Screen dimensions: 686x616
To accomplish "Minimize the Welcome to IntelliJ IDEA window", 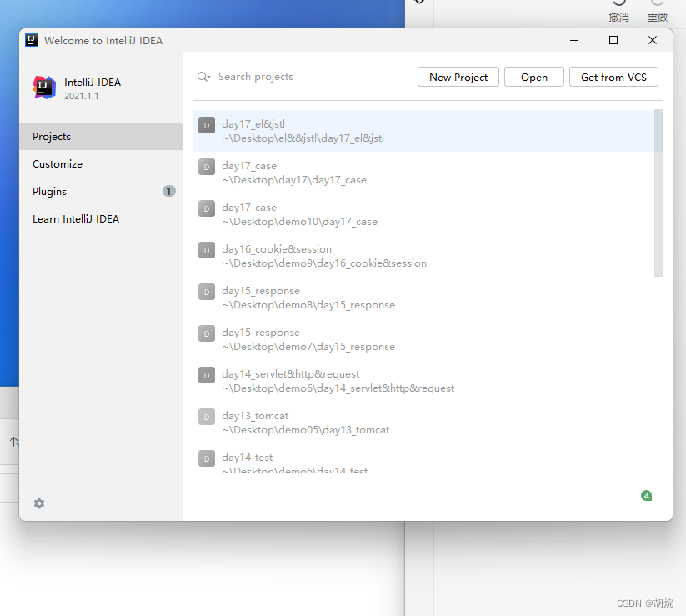I will [x=574, y=40].
